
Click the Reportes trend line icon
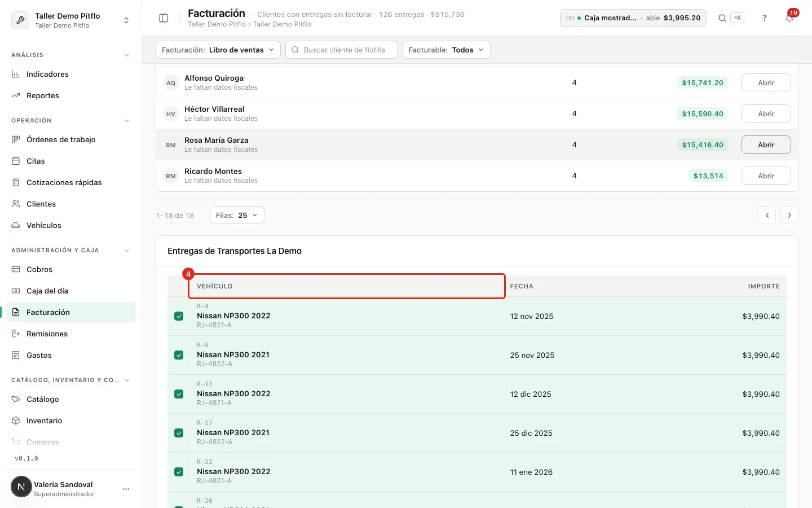16,95
